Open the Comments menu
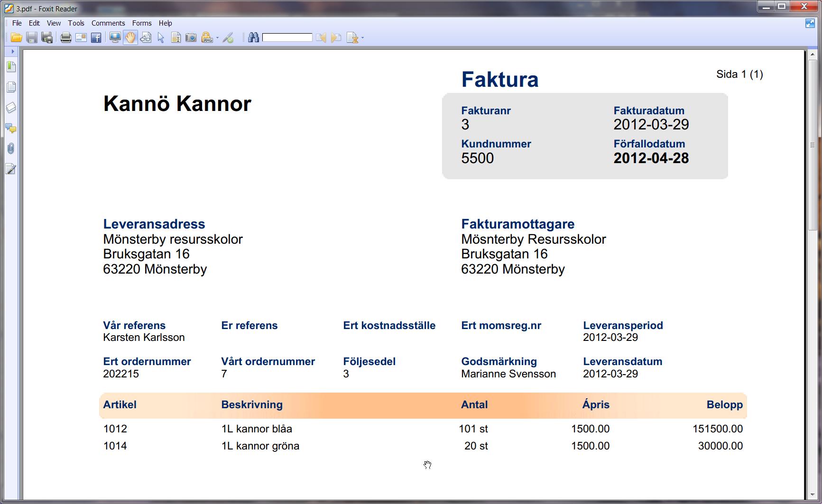The width and height of the screenshot is (822, 504). (x=108, y=23)
